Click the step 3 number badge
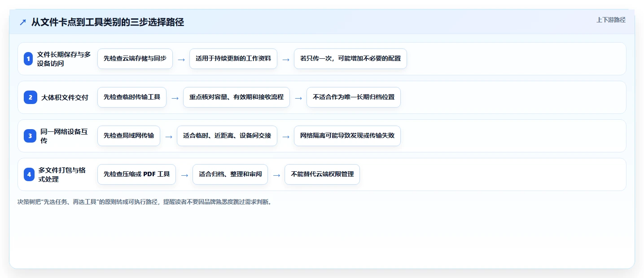This screenshot has height=278, width=644. coord(30,136)
